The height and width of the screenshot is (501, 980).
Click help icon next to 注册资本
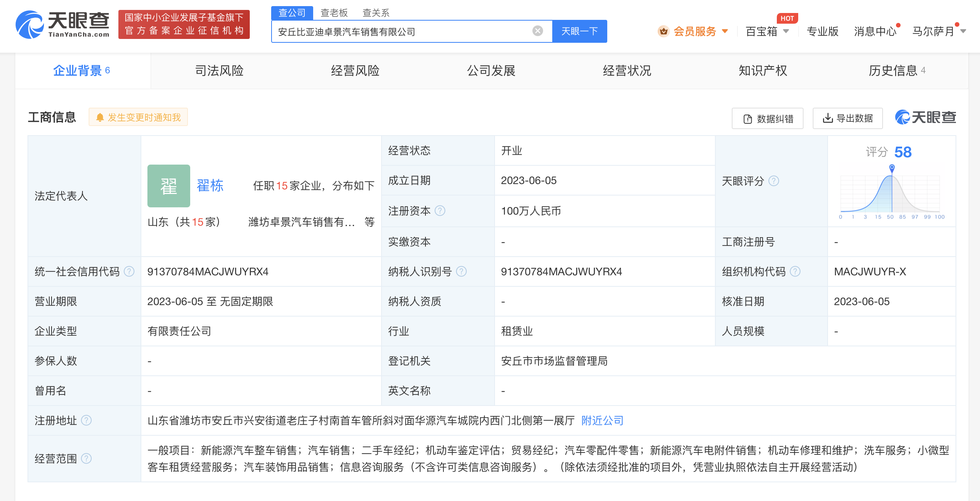click(x=440, y=211)
